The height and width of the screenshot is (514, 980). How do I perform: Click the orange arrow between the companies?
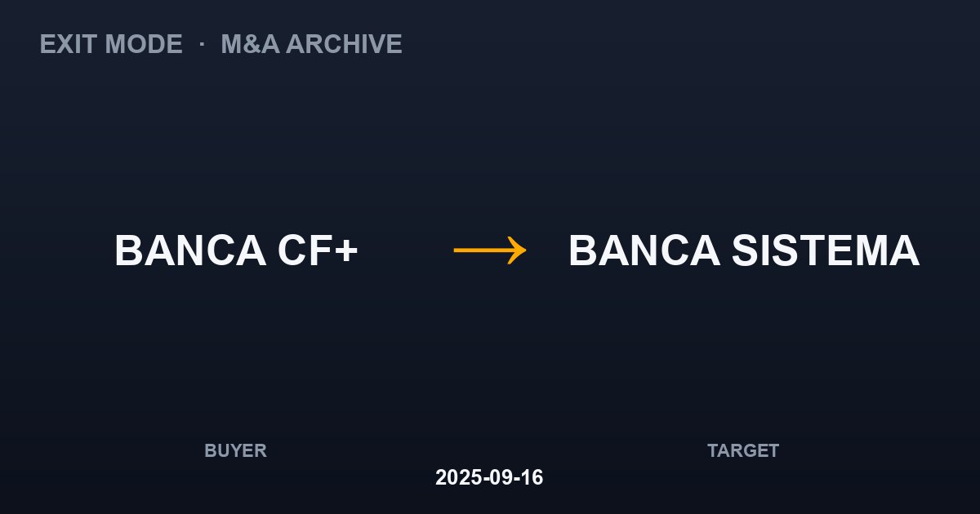490,250
